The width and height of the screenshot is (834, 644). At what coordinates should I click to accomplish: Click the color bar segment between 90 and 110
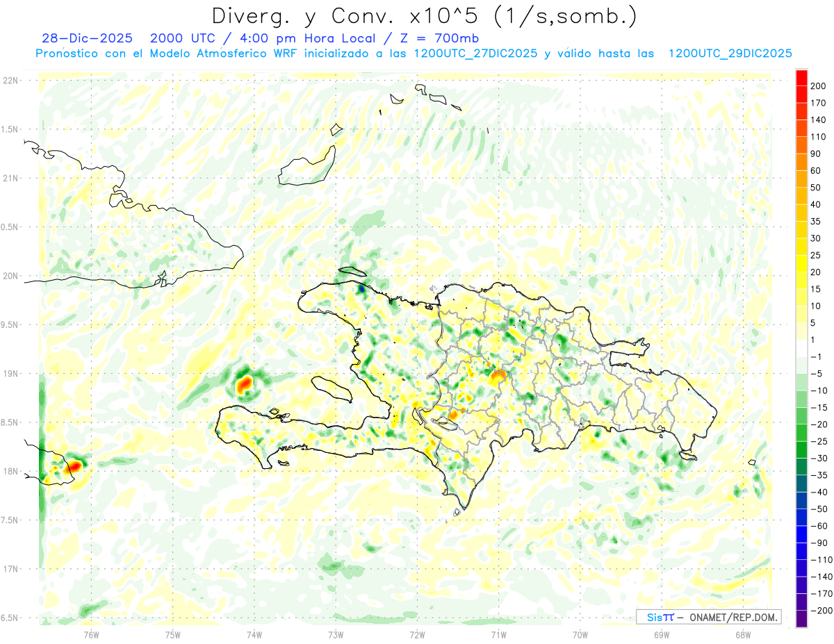(x=801, y=145)
